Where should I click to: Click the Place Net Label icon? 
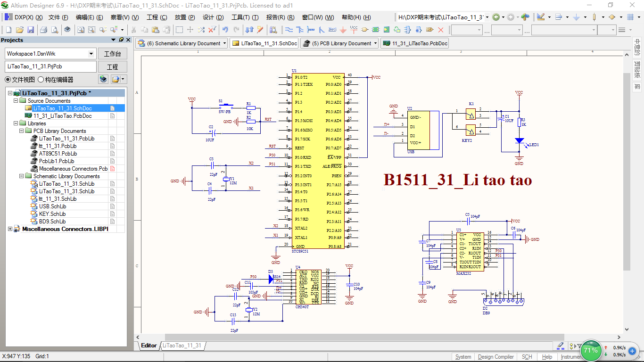332,30
